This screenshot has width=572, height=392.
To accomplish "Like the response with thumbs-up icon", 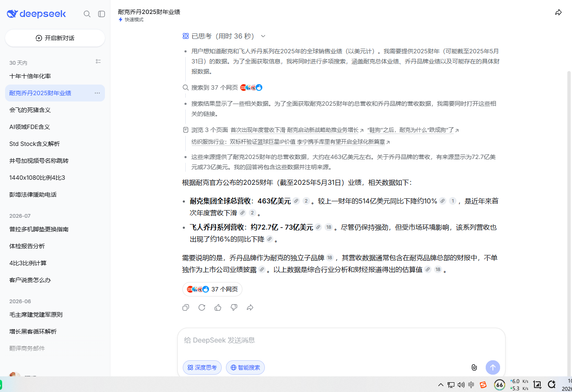I will [218, 307].
